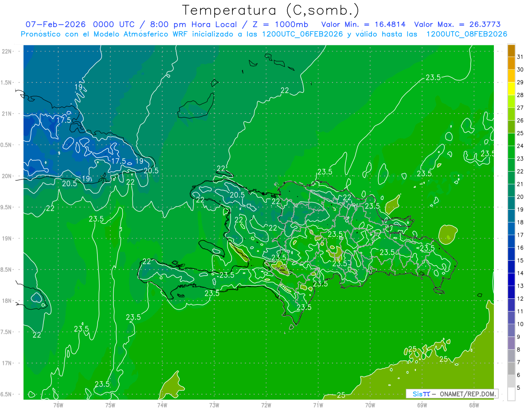Click color scale label 15
Viewport: 532px width, 411px height.
520,261
